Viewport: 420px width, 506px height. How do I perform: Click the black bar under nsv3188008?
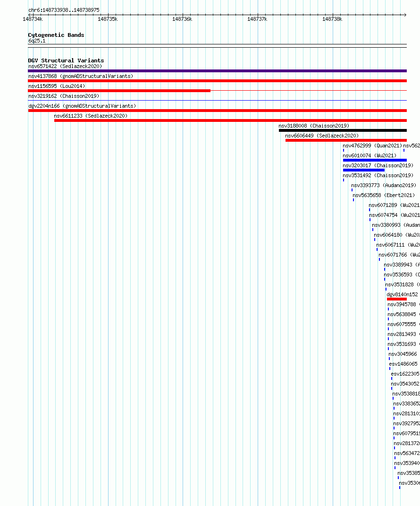[x=343, y=130]
